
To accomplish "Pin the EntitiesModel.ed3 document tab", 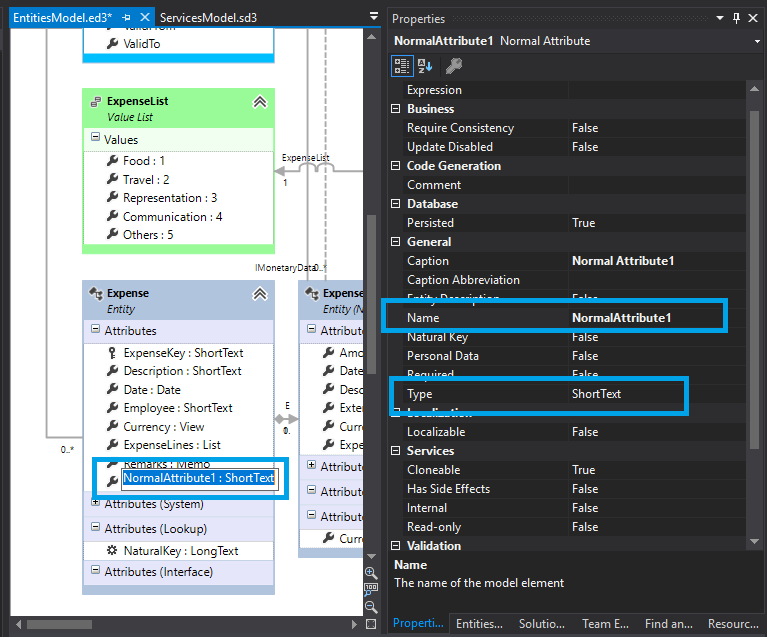I will (x=127, y=18).
